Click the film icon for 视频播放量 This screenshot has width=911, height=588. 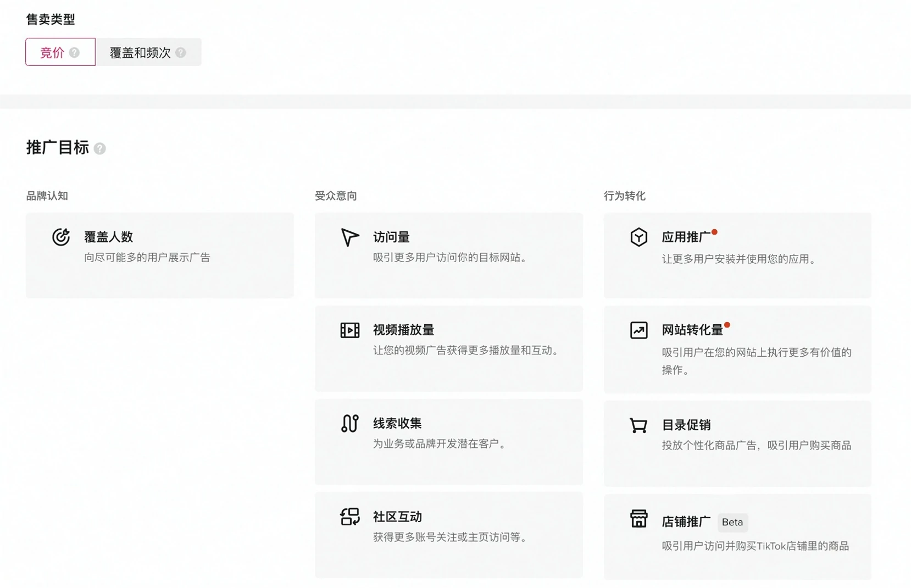coord(349,330)
